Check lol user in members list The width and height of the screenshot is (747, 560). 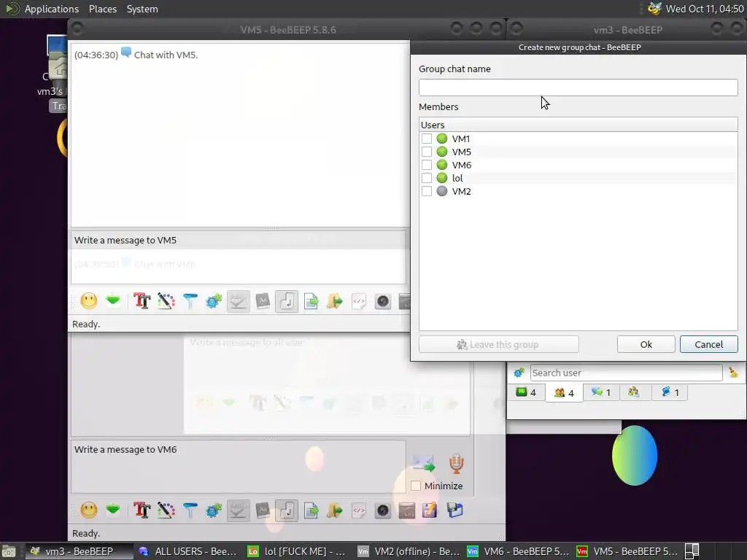[426, 178]
